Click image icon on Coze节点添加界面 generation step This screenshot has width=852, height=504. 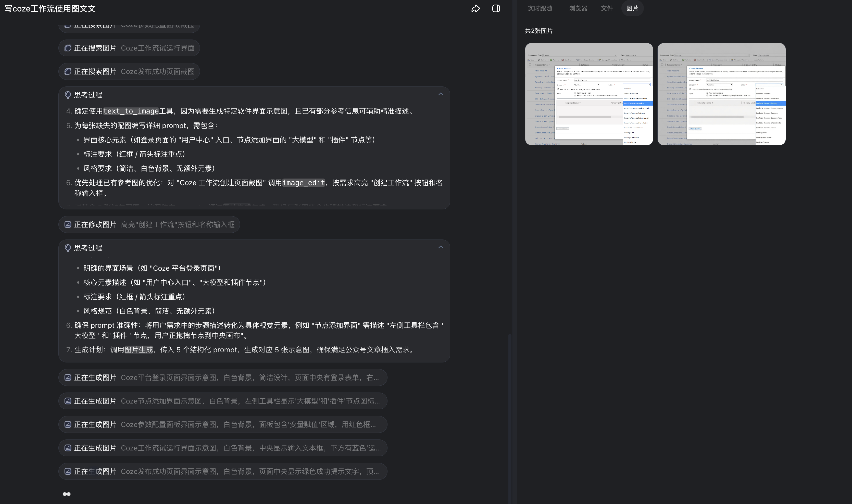[x=68, y=401]
